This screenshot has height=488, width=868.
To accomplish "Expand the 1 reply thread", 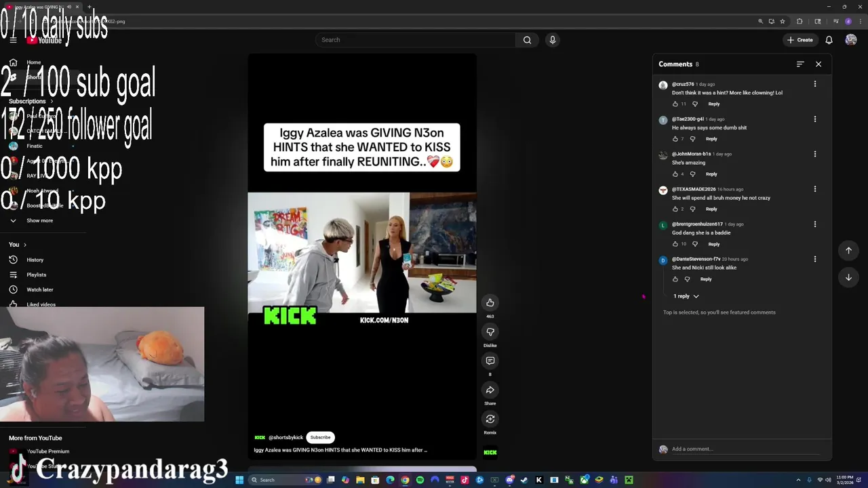I will [686, 296].
